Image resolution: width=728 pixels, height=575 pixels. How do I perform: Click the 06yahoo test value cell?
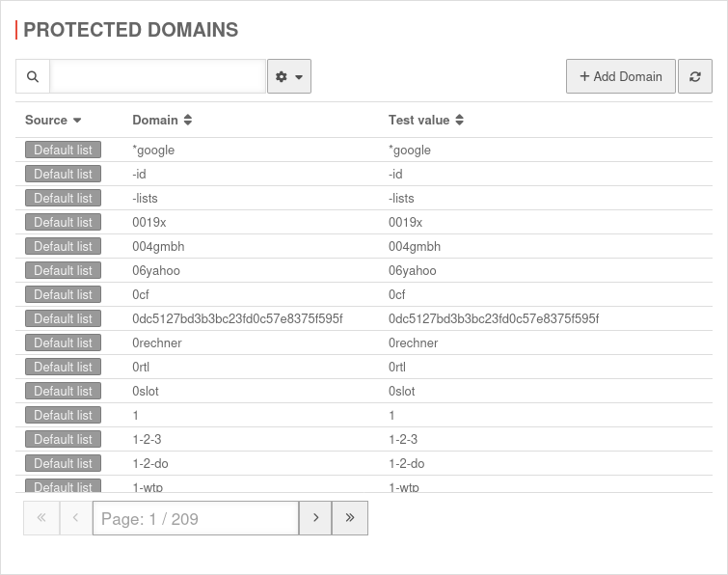[x=412, y=270]
